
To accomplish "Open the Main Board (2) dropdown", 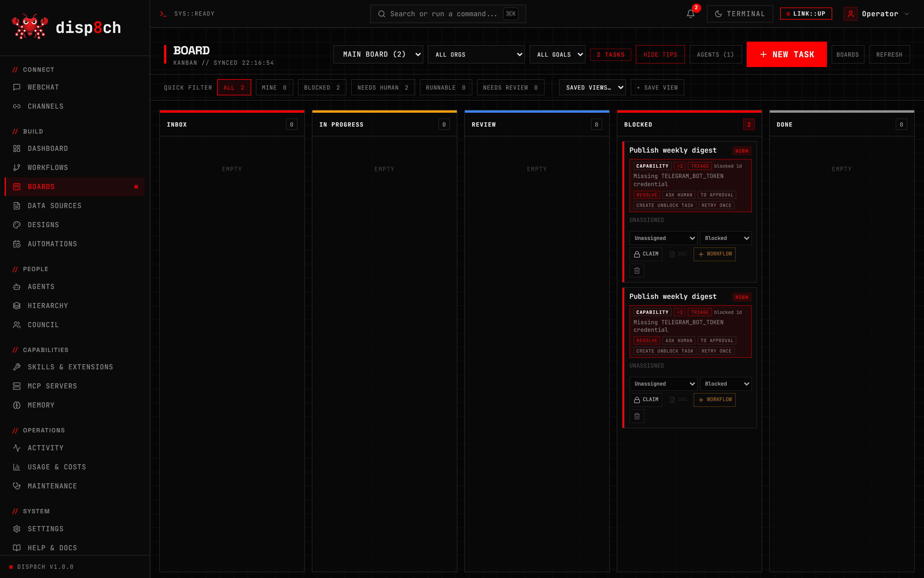I will (x=378, y=54).
